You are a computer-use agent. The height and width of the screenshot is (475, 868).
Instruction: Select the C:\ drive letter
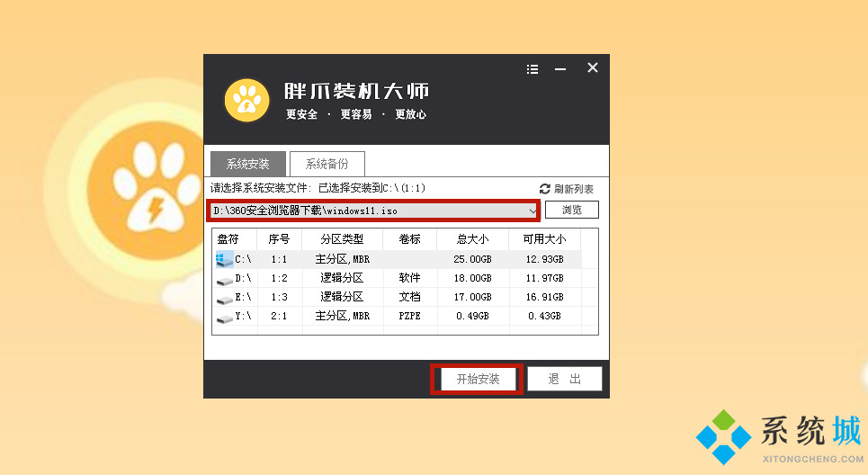(x=243, y=259)
